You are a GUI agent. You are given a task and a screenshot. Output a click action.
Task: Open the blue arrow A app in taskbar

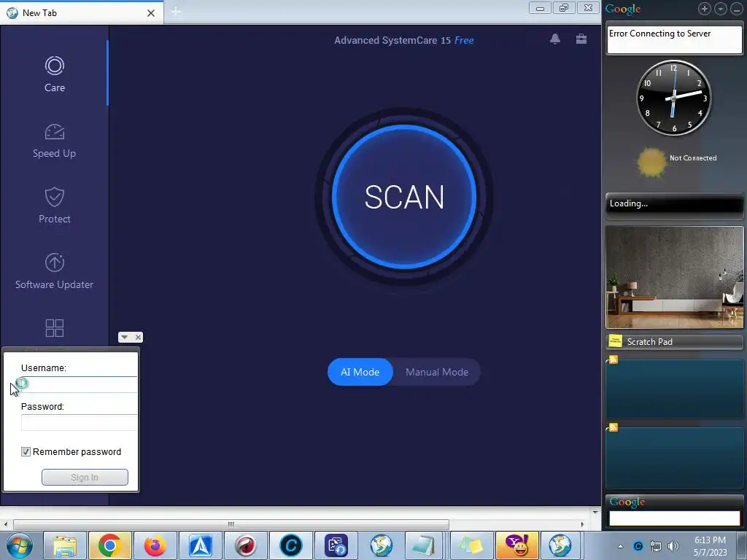200,545
